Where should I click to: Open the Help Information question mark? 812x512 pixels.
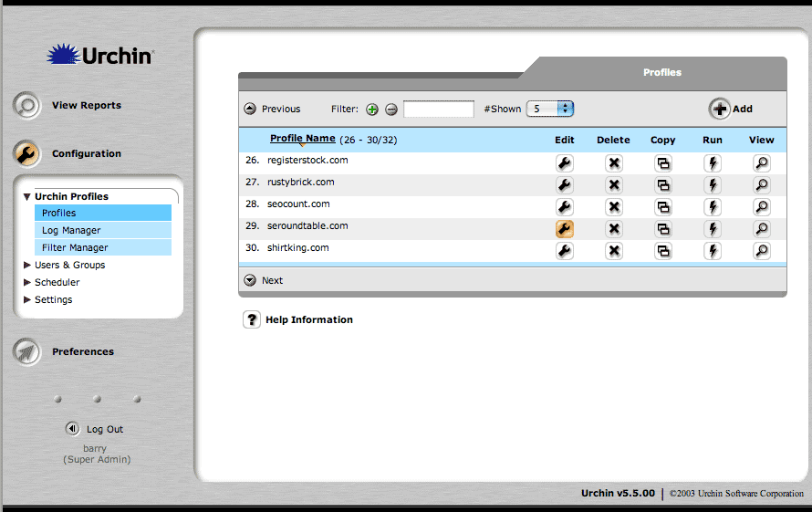pos(252,319)
